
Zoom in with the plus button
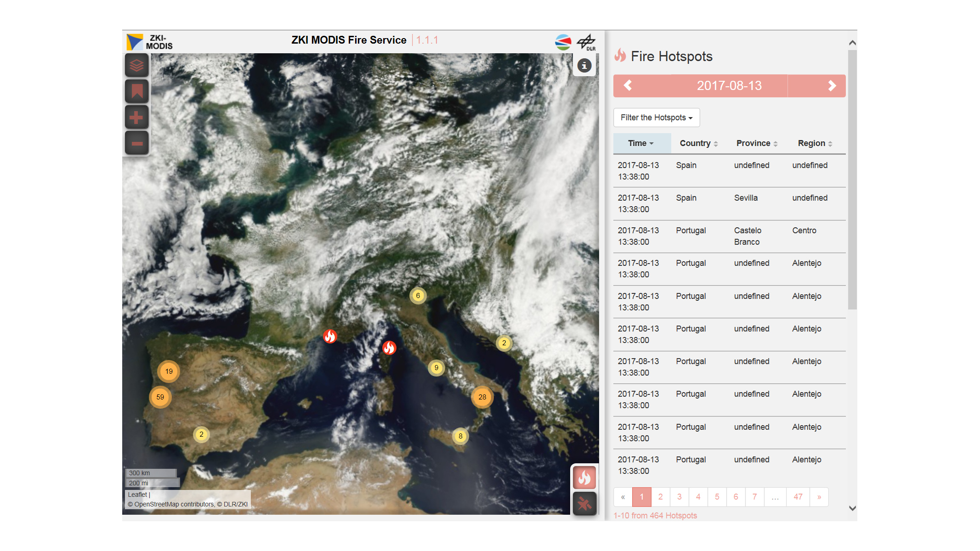tap(136, 118)
